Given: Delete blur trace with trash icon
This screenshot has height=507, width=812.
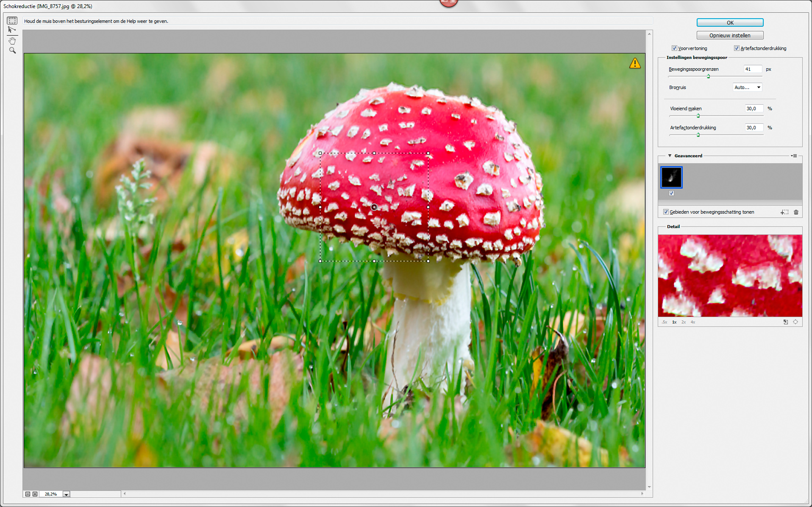Looking at the screenshot, I should coord(796,212).
